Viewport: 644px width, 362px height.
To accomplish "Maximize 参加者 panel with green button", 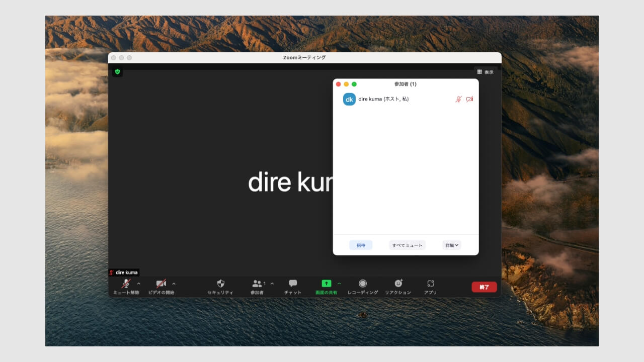I will [354, 84].
